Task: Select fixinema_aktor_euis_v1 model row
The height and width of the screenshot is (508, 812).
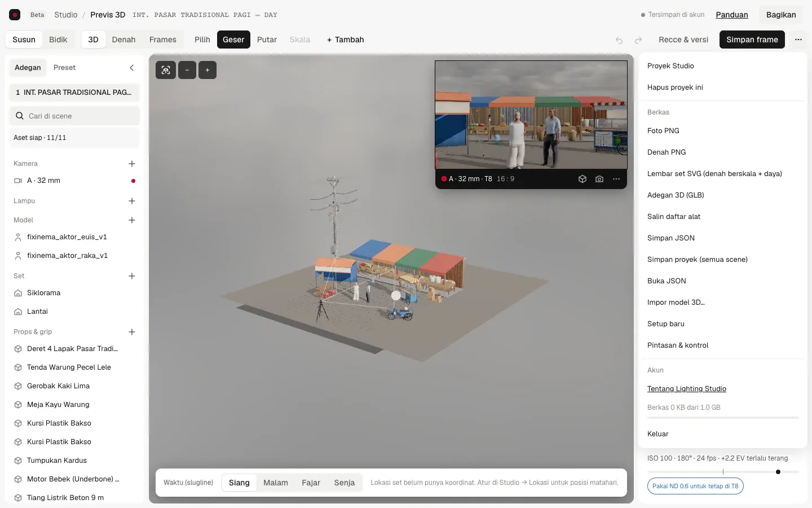Action: pyautogui.click(x=74, y=237)
